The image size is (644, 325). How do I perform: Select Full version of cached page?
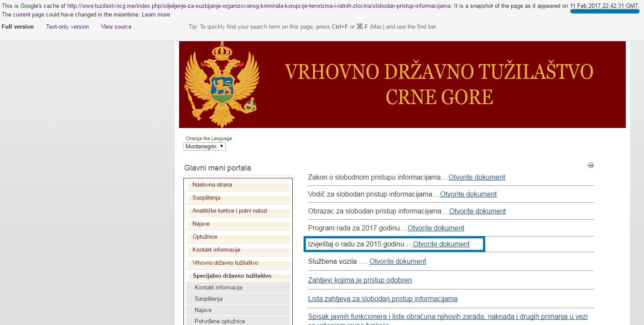tap(18, 27)
